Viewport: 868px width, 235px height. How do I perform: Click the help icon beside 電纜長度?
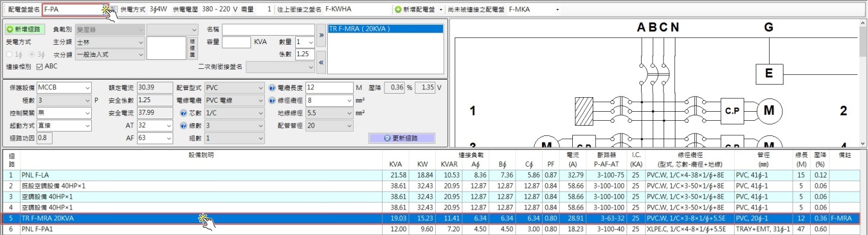pyautogui.click(x=272, y=88)
